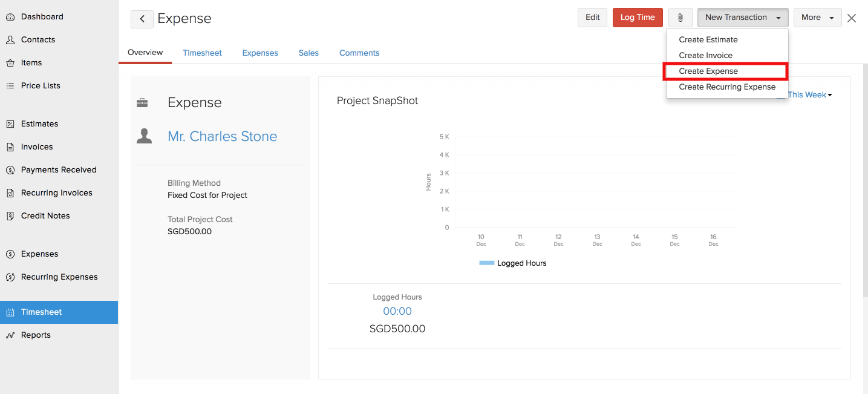This screenshot has width=868, height=394.
Task: Click the 00:00 logged hours value
Action: click(397, 311)
